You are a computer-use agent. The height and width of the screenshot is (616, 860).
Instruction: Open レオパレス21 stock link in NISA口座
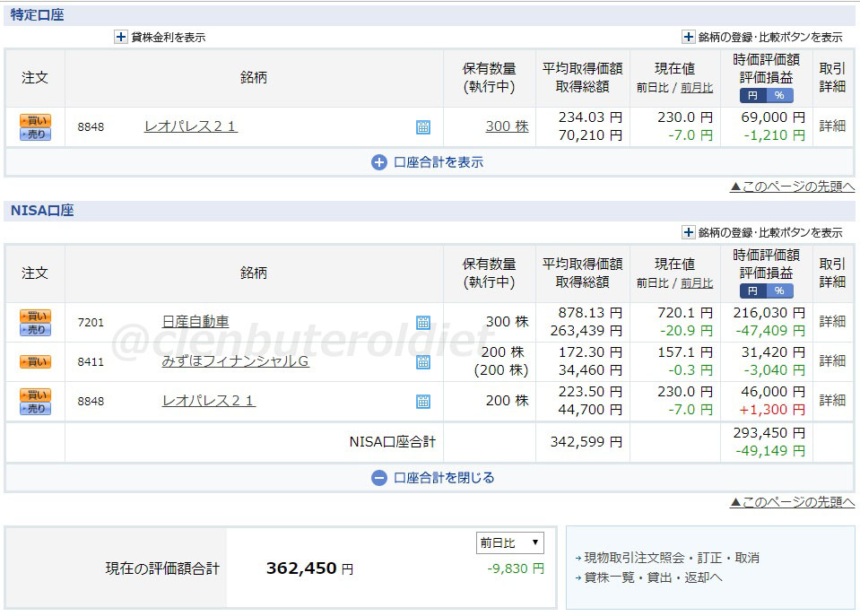pos(208,401)
